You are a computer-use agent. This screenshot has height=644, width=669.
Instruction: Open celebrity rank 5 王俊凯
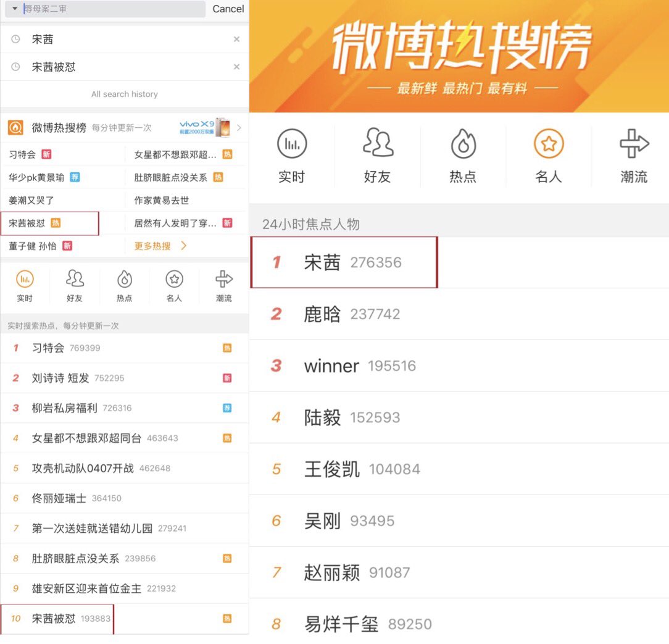coord(459,469)
